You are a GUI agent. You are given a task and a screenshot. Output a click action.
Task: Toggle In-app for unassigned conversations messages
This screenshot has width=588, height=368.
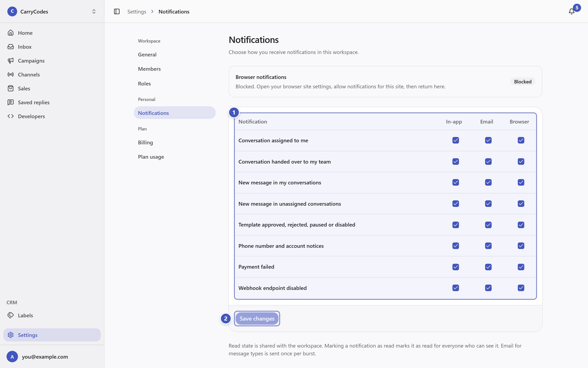(455, 203)
